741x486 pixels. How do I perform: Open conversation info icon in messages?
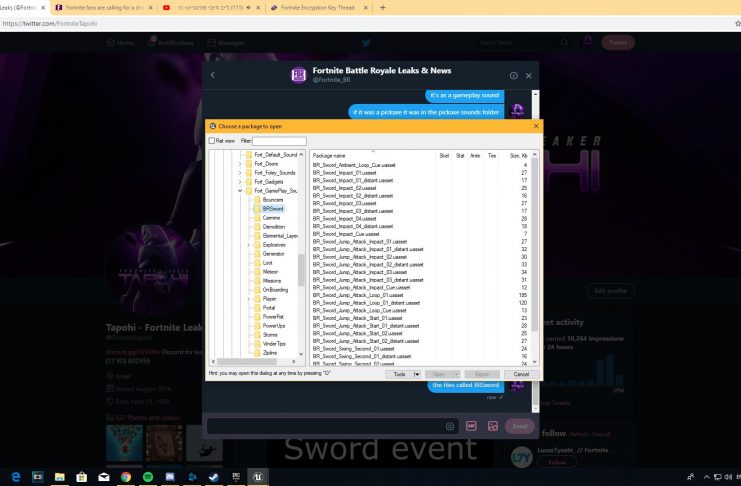[514, 76]
